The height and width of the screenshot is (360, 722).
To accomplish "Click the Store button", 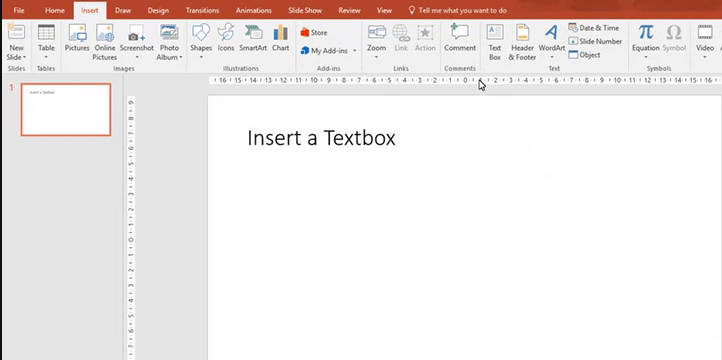I will 314,33.
